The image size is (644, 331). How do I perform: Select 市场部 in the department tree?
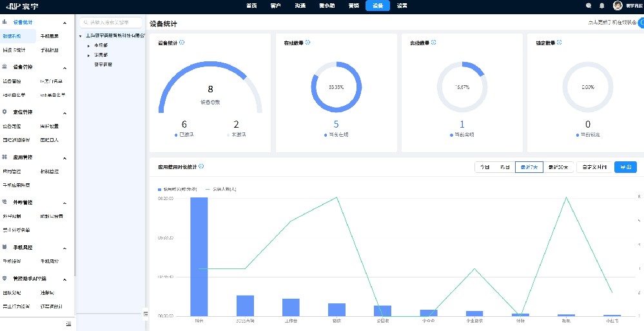click(101, 46)
